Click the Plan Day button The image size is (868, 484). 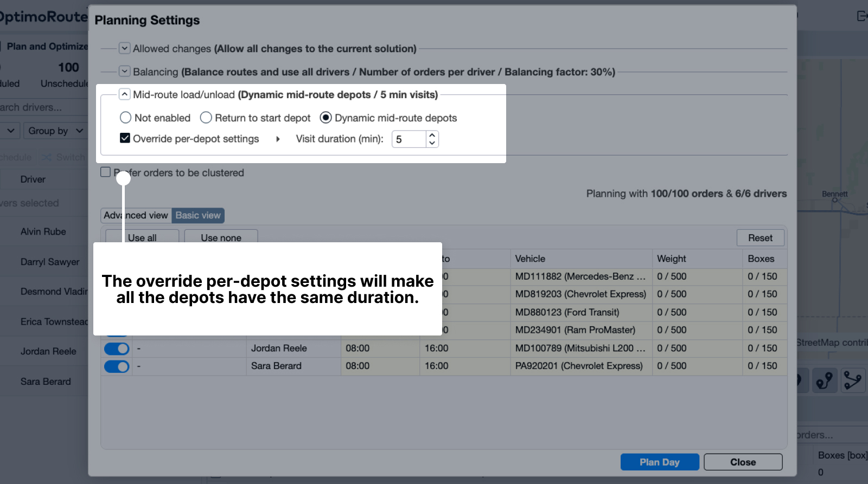tap(659, 462)
